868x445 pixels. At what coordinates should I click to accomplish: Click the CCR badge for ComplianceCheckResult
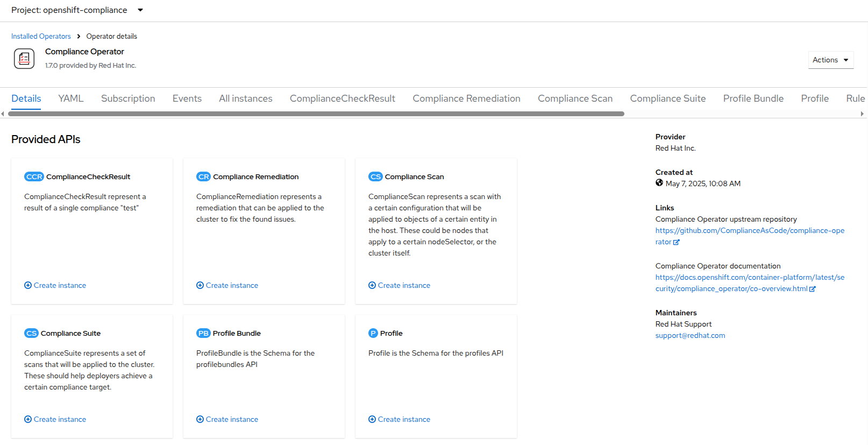click(x=34, y=176)
